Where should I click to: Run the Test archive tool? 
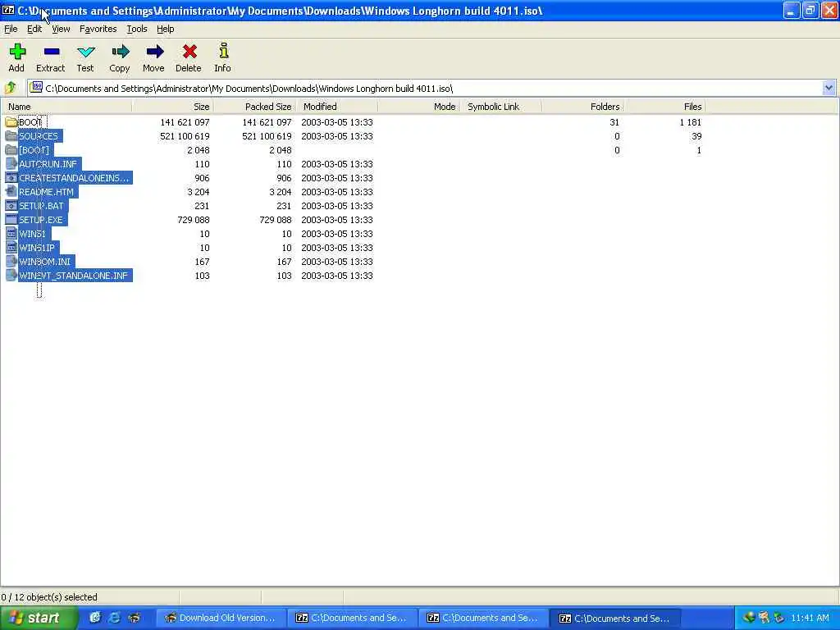point(85,52)
